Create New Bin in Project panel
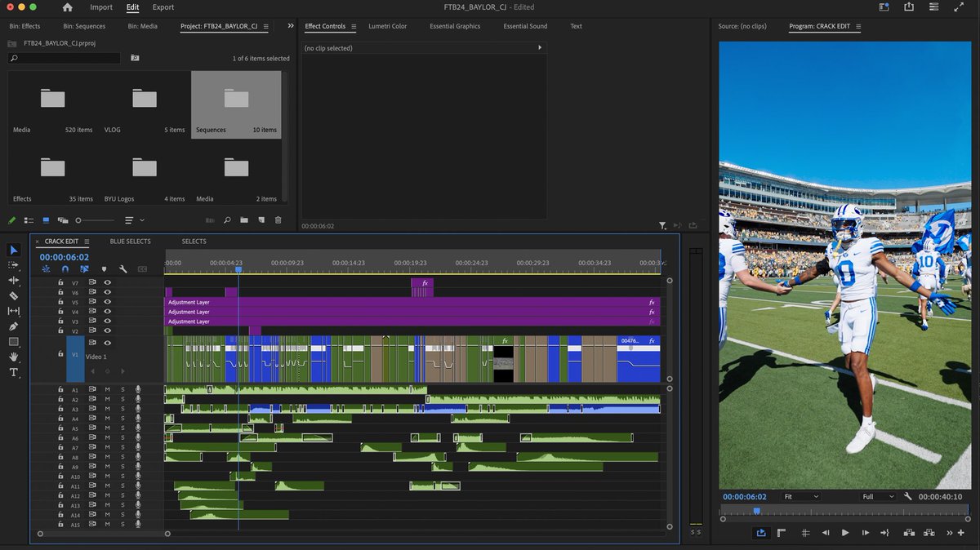980x550 pixels. tap(243, 220)
